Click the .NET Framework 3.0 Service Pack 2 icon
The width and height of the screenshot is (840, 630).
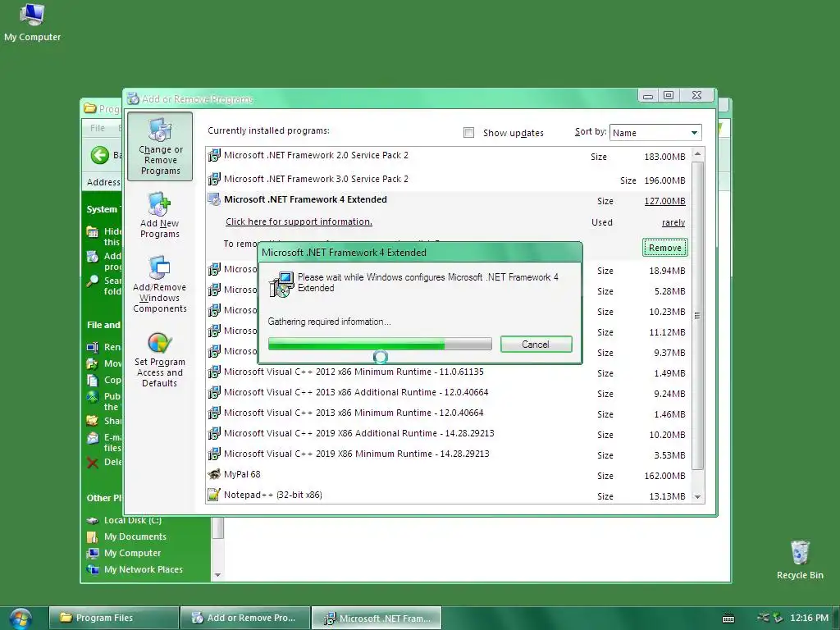tap(214, 179)
